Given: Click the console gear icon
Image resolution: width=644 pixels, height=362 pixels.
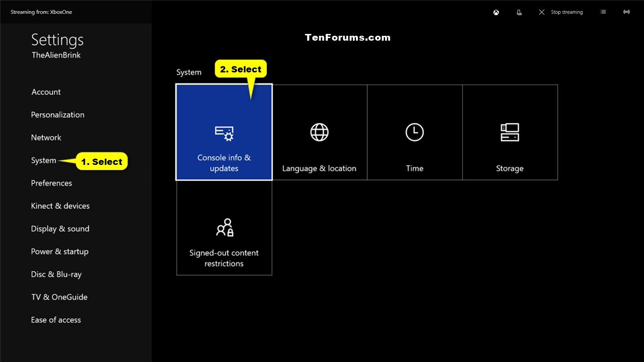Looking at the screenshot, I should point(224,133).
